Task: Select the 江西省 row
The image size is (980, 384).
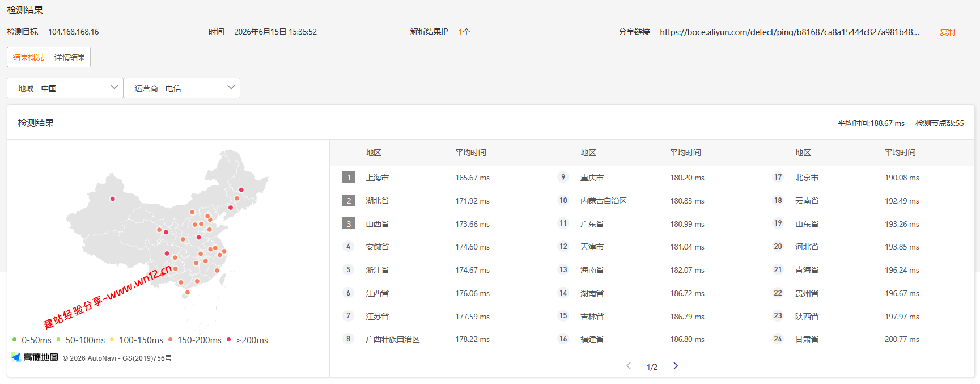Action: click(x=437, y=293)
